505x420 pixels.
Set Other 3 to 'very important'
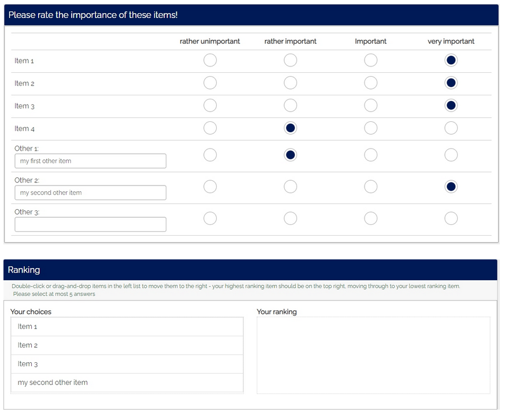(451, 218)
